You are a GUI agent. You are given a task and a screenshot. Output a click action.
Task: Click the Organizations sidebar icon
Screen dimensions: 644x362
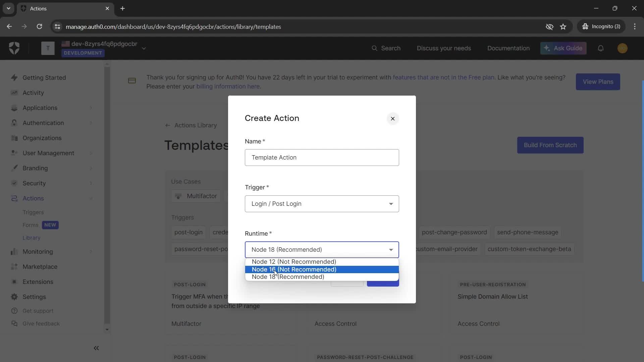pyautogui.click(x=14, y=138)
